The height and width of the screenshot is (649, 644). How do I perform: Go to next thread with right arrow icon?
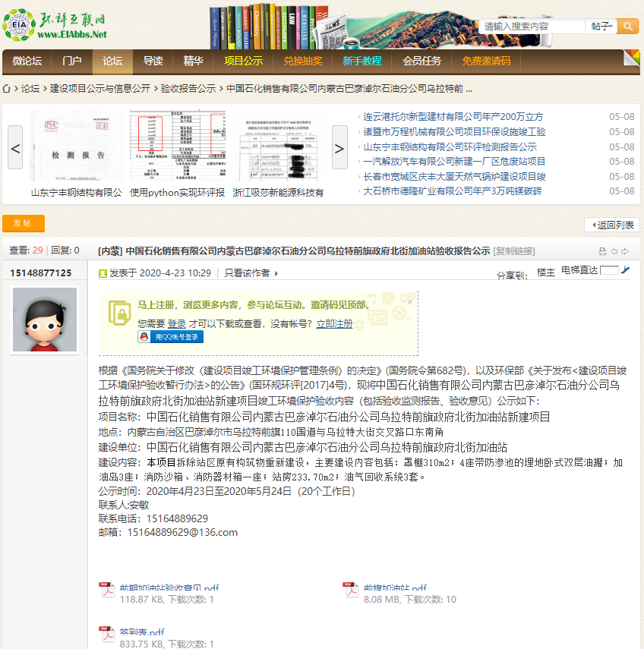pyautogui.click(x=625, y=251)
